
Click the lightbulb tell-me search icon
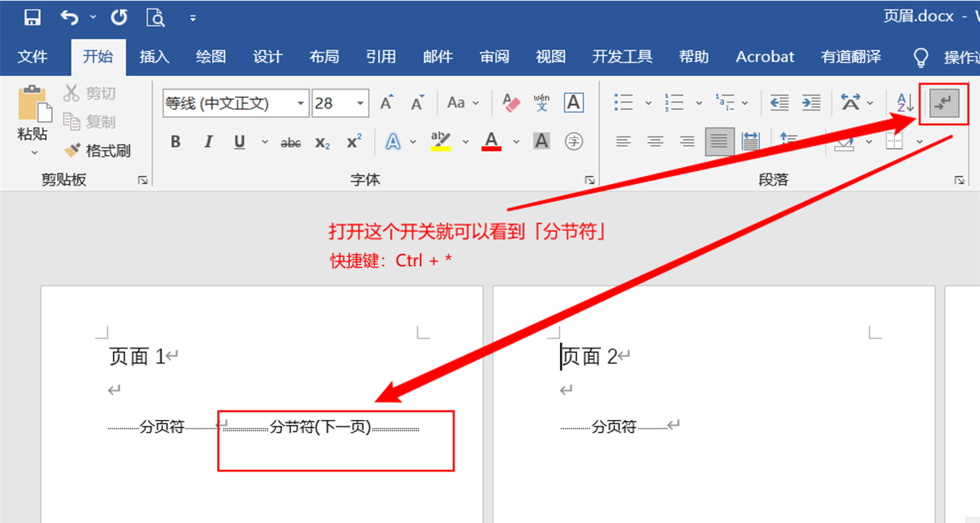coord(921,57)
